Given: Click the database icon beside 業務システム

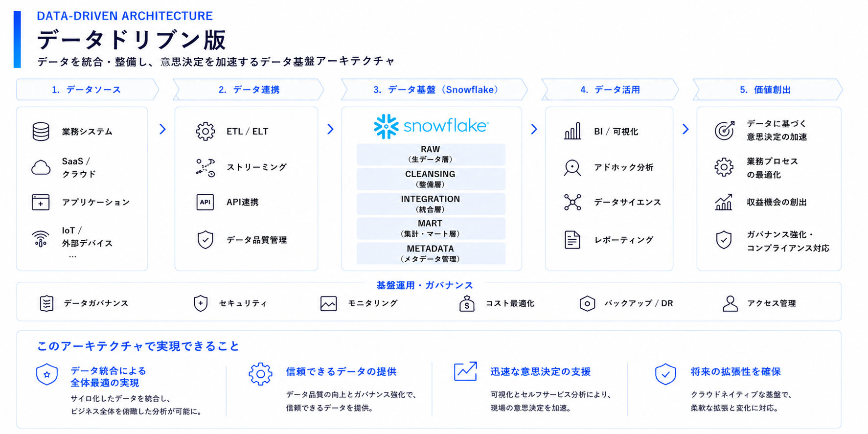Looking at the screenshot, I should pos(41,132).
